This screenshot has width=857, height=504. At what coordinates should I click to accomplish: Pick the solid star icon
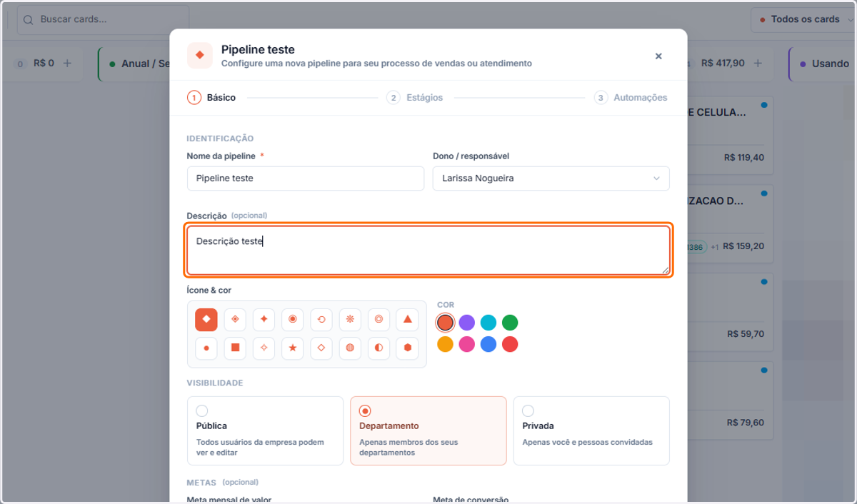tap(293, 348)
